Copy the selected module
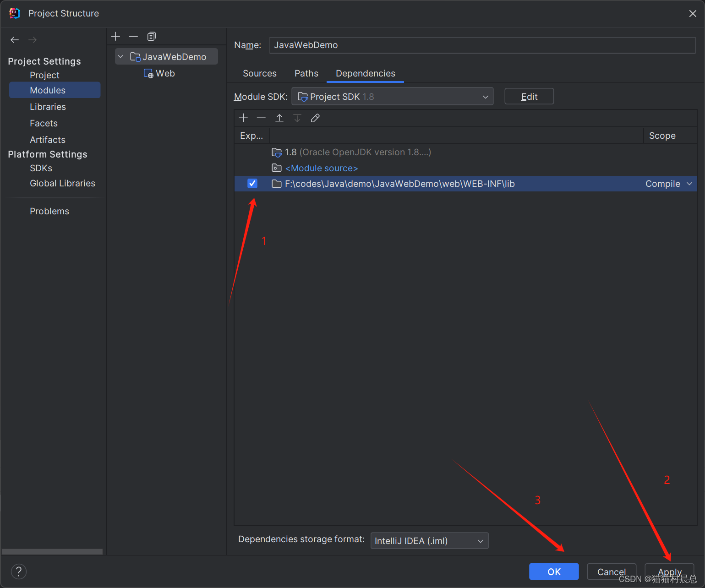 [x=152, y=36]
